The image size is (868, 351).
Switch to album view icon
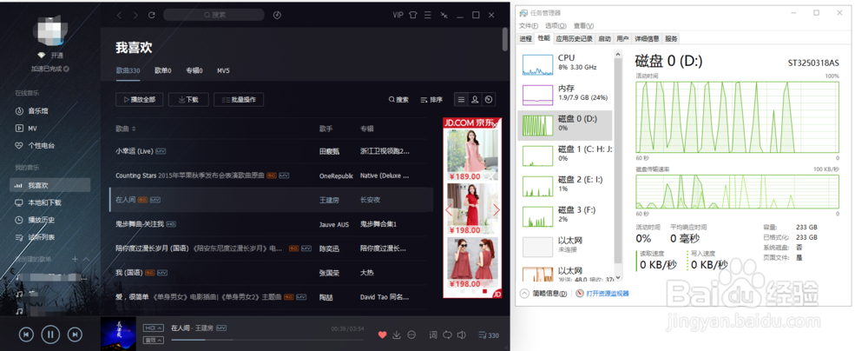pos(488,100)
